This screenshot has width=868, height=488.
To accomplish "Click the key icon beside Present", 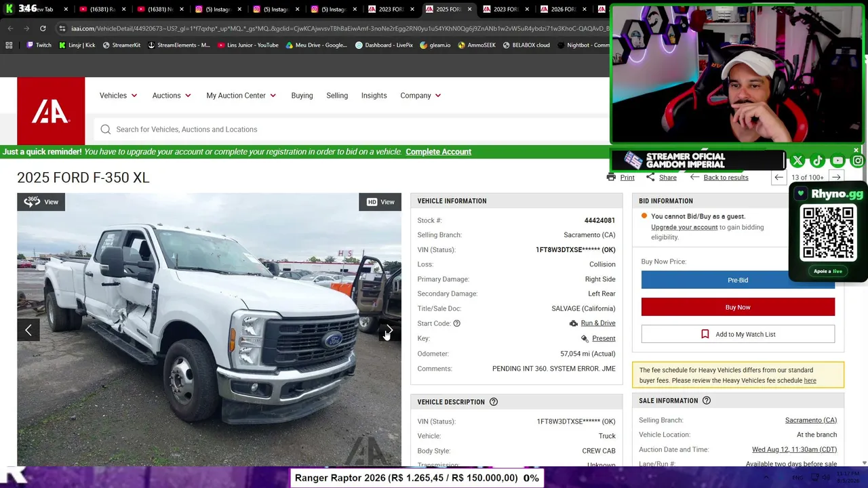I will pos(585,338).
